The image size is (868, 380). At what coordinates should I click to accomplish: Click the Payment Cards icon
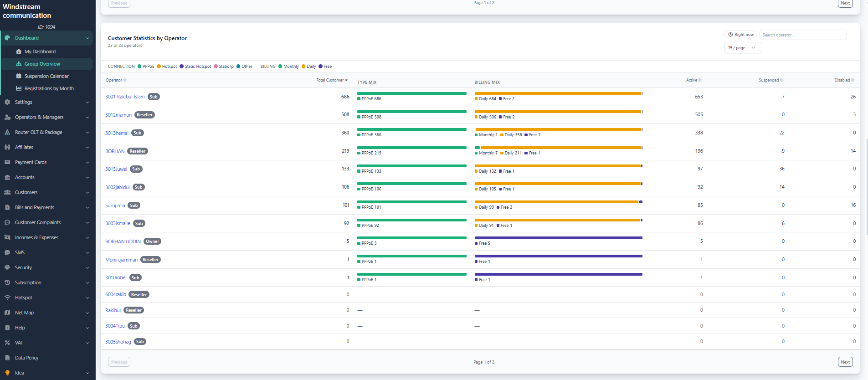point(7,162)
